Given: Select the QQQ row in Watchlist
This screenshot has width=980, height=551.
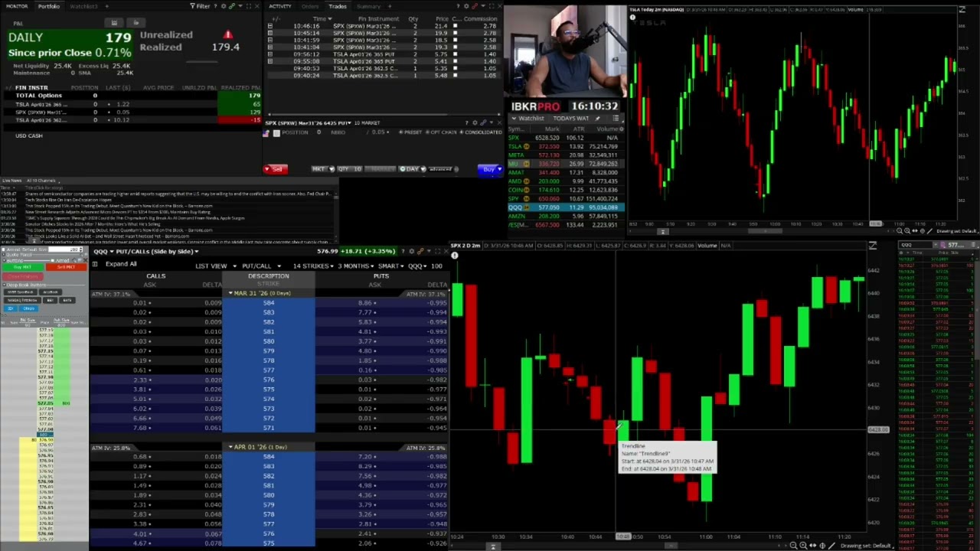Looking at the screenshot, I should (566, 207).
